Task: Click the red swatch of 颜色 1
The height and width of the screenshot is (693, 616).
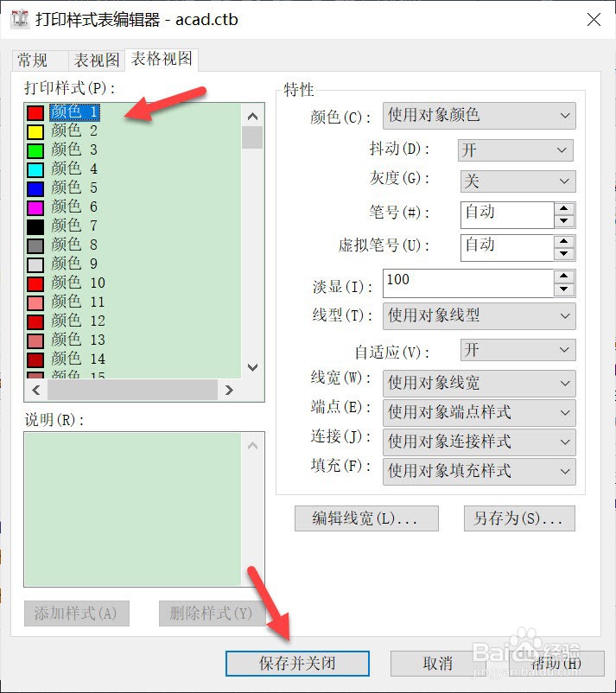Action: 35,112
